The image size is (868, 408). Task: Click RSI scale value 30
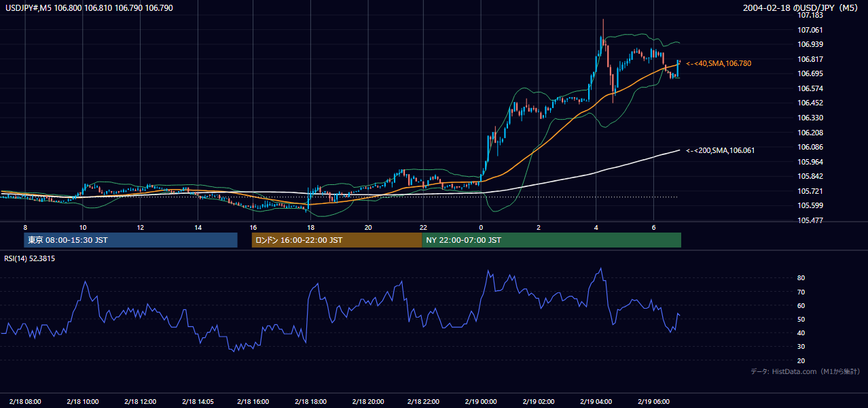[x=801, y=346]
